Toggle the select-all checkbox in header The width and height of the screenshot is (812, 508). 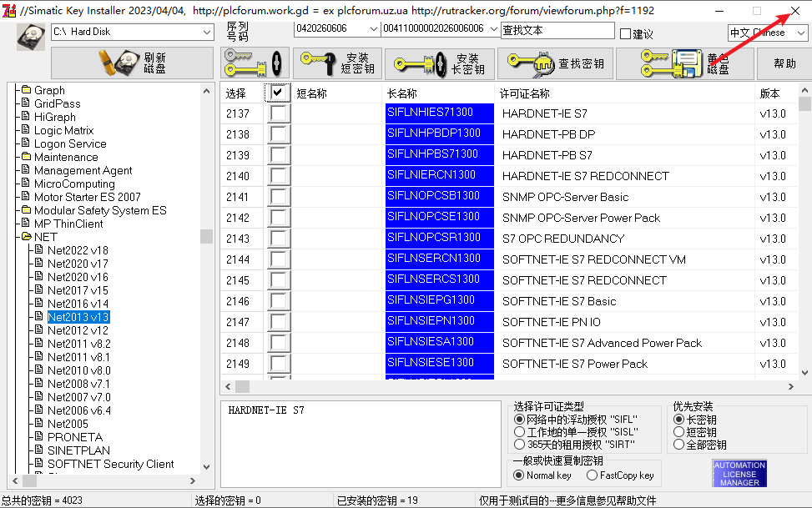(278, 93)
